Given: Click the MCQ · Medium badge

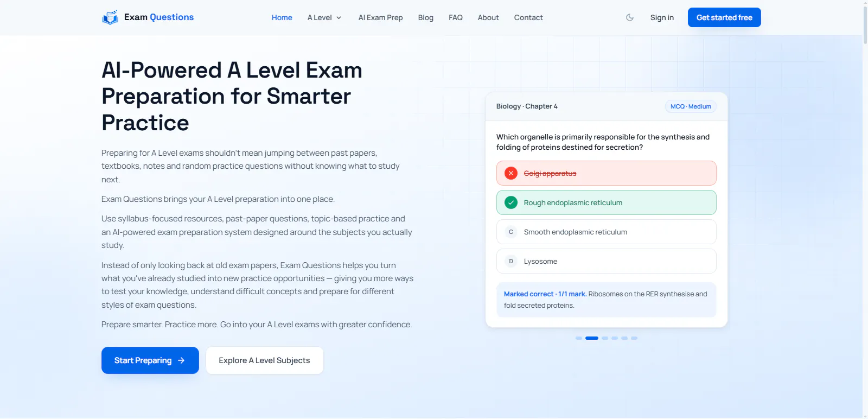Looking at the screenshot, I should click(691, 106).
